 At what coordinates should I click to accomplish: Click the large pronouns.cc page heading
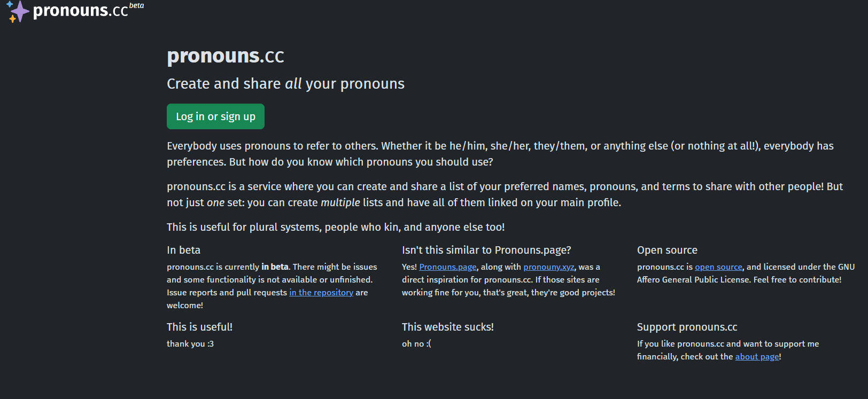coord(226,56)
